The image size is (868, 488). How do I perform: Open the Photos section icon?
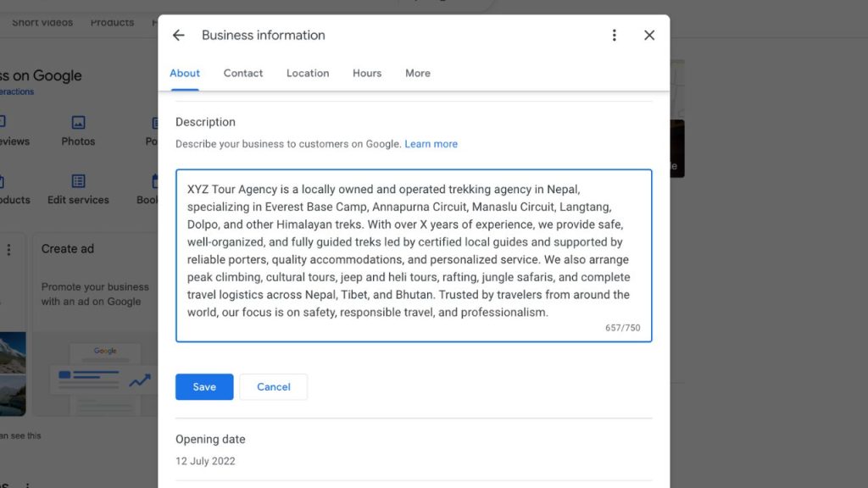click(77, 124)
